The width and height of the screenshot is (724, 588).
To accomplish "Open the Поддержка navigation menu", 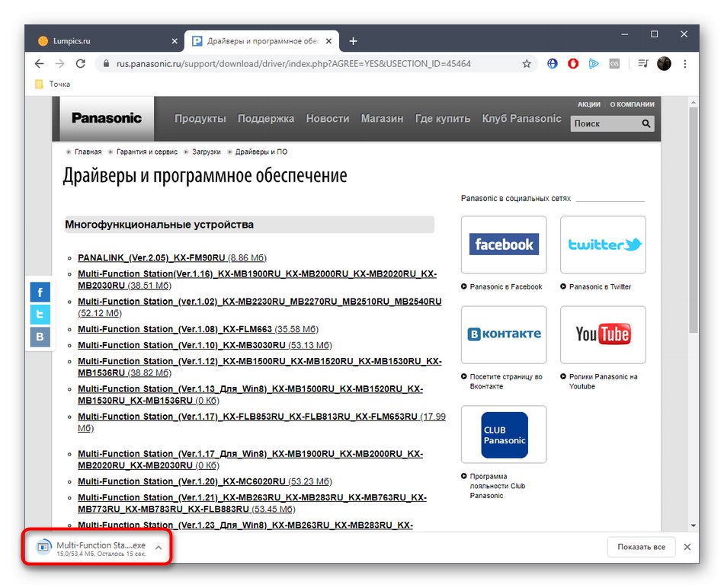I will pyautogui.click(x=265, y=119).
